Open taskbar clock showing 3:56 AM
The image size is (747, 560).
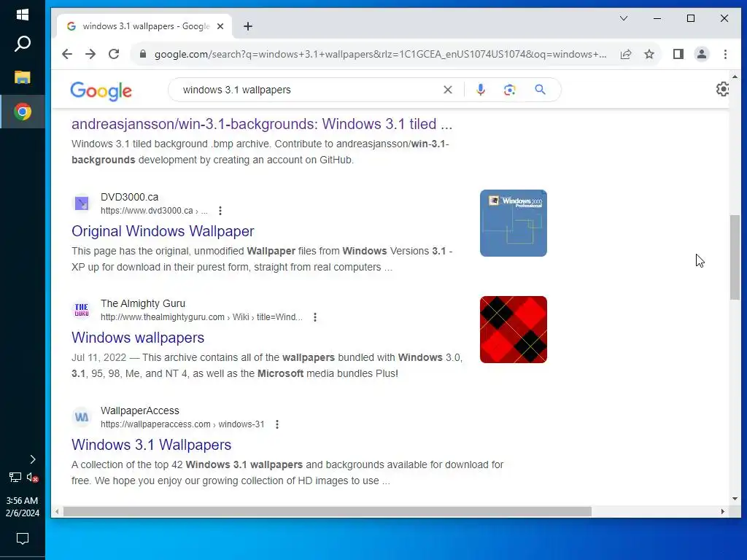[x=23, y=507]
